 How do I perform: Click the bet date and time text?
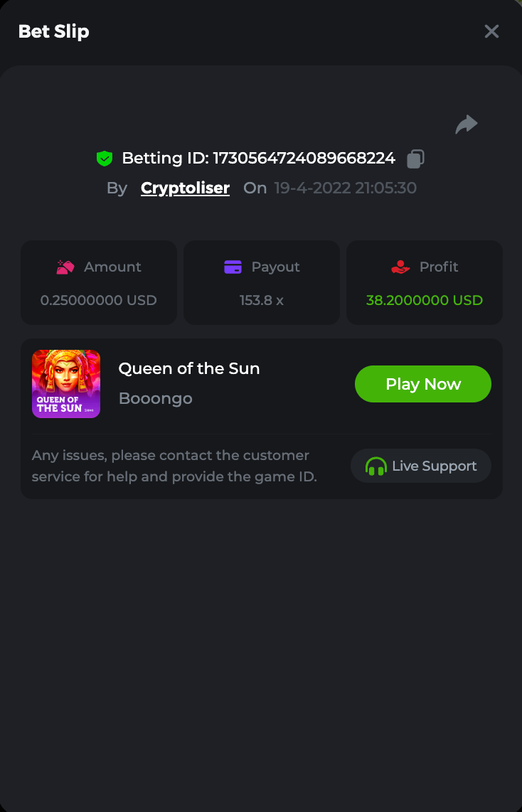coord(346,188)
